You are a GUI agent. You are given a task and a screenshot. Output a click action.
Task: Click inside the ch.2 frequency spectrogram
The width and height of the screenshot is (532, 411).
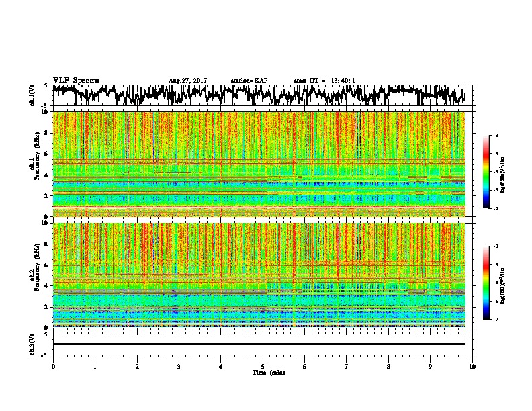[x=259, y=275]
